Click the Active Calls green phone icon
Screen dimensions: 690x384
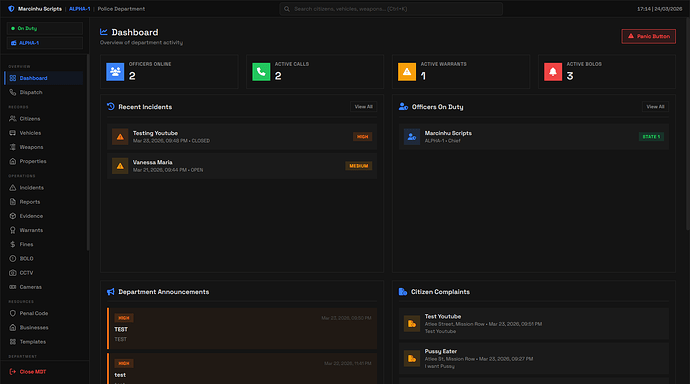click(x=261, y=72)
